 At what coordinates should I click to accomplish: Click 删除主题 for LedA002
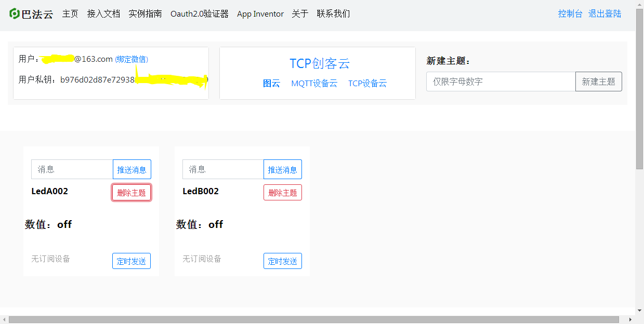132,193
